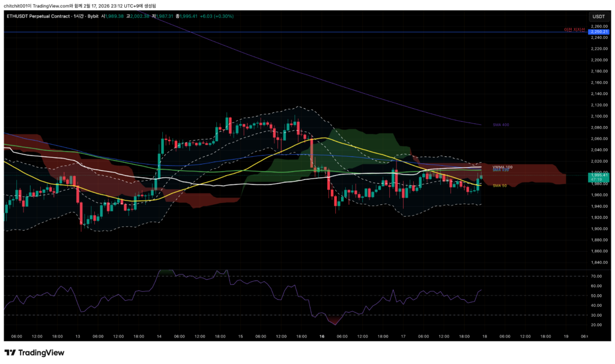Select the yellow SMA 50 label
Viewport: 615px width, 364px height.
click(x=499, y=186)
